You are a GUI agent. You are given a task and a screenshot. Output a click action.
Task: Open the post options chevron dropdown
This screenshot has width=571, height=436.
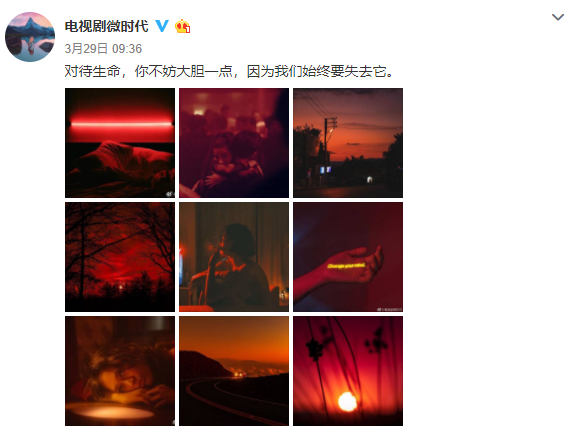[x=558, y=17]
